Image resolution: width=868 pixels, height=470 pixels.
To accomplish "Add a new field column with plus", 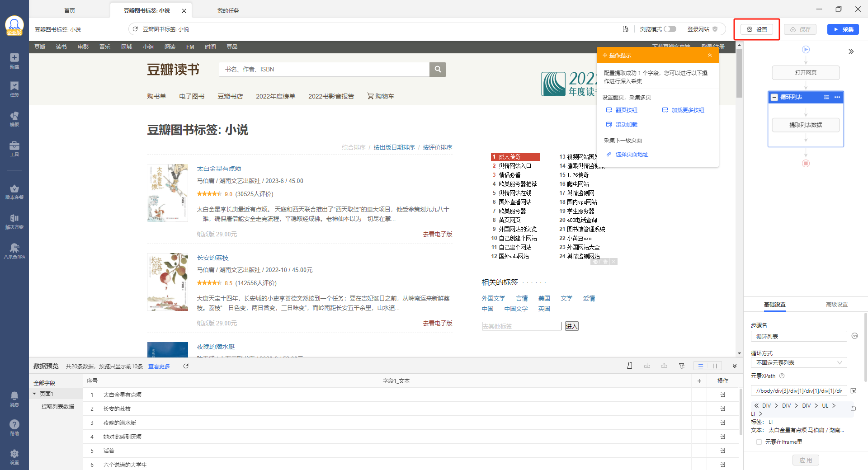I will (x=699, y=381).
